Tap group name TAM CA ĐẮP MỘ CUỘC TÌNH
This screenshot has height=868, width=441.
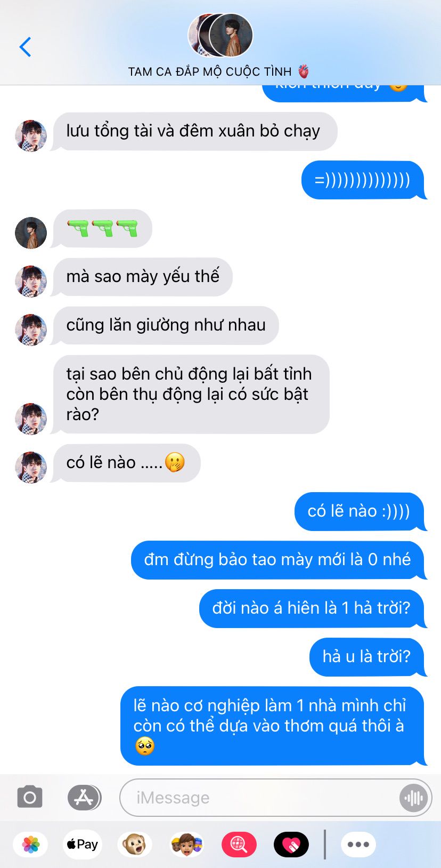point(210,71)
